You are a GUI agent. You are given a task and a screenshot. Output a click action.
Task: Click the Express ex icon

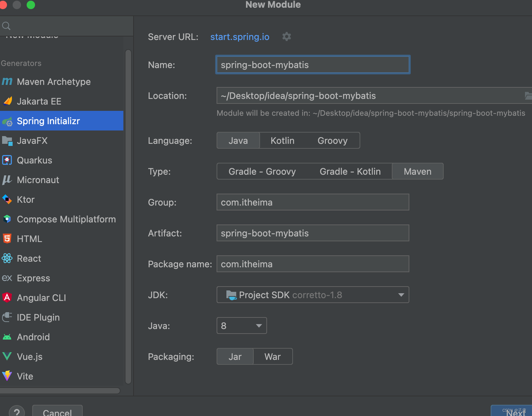coord(7,278)
